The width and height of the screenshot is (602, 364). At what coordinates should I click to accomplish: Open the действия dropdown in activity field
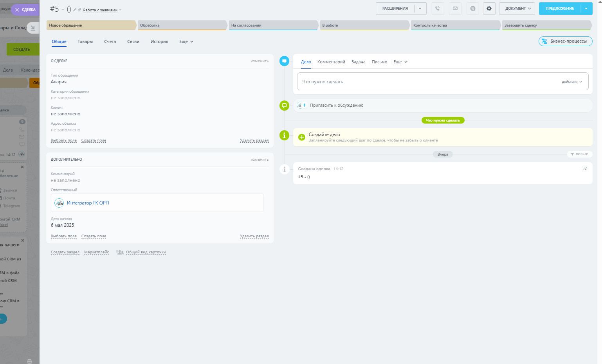[x=572, y=82]
